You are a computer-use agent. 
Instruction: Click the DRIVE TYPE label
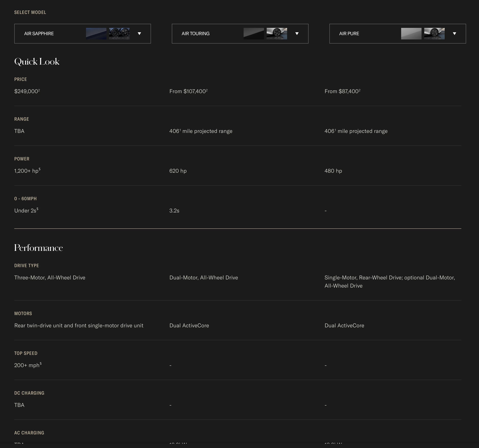[x=27, y=266]
